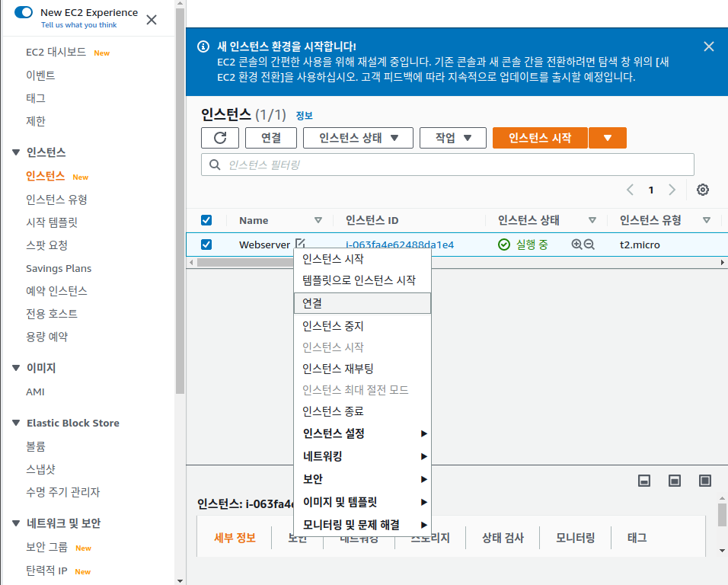This screenshot has height=585, width=728.
Task: Expand the 모니터링 및 문제 해결 submenu
Action: (x=362, y=525)
